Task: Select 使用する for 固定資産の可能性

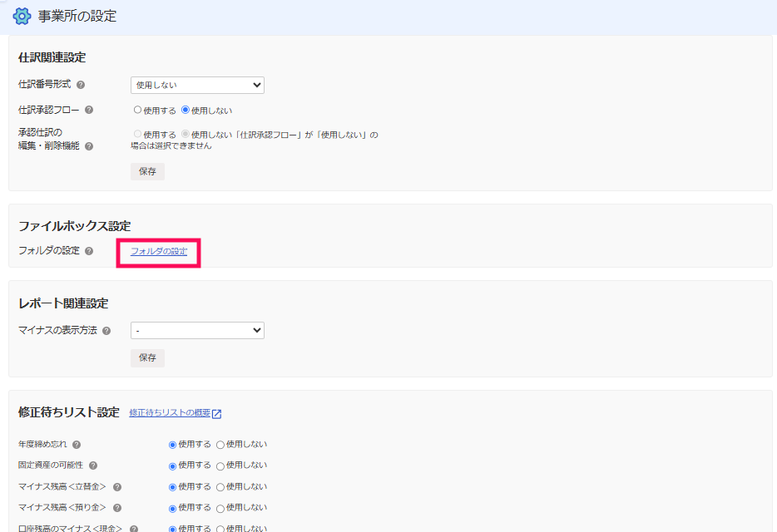Action: (172, 466)
